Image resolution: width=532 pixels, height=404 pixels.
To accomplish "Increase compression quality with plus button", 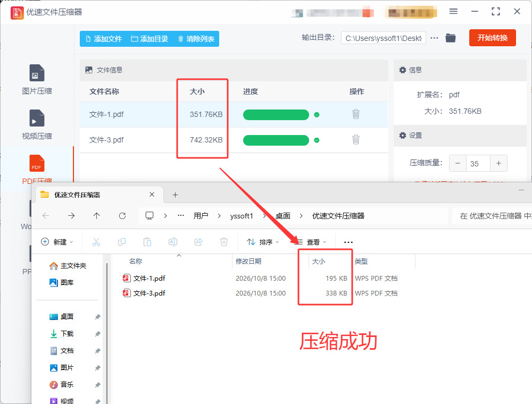I will coord(499,163).
